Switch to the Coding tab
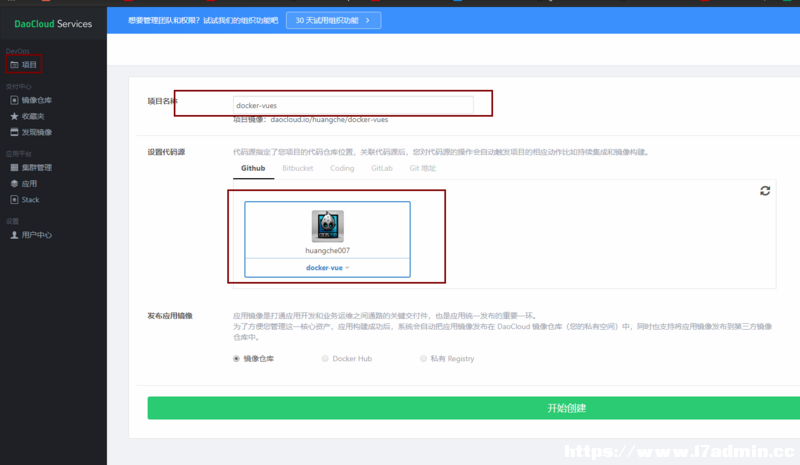This screenshot has width=800, height=465. point(342,168)
